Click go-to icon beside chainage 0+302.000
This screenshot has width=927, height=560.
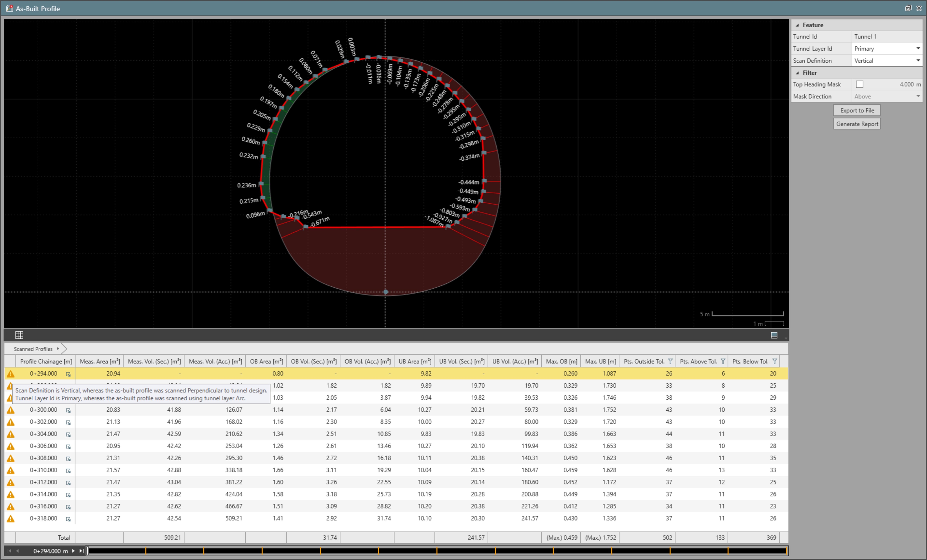point(68,422)
